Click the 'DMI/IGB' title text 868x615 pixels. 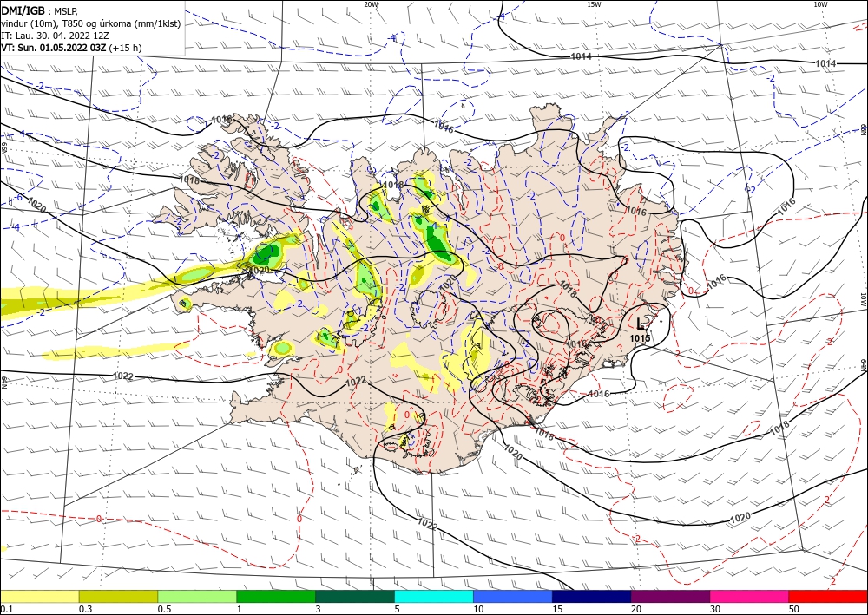(x=23, y=10)
